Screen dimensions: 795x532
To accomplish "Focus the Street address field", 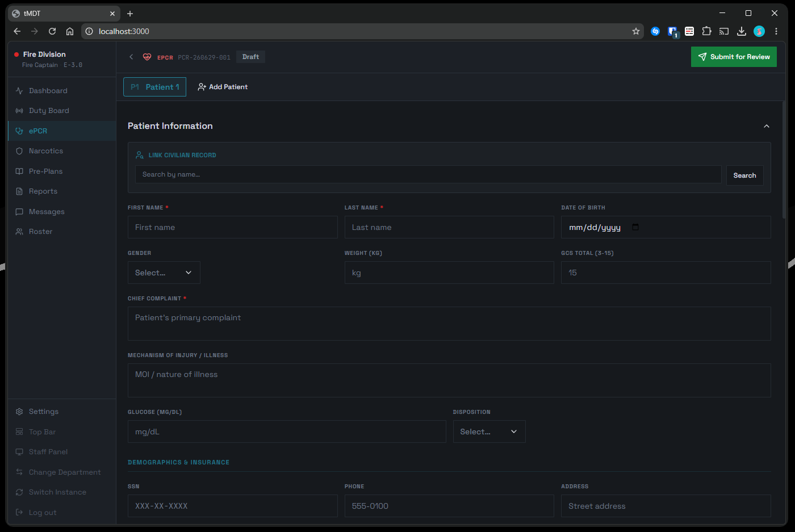I will (666, 506).
